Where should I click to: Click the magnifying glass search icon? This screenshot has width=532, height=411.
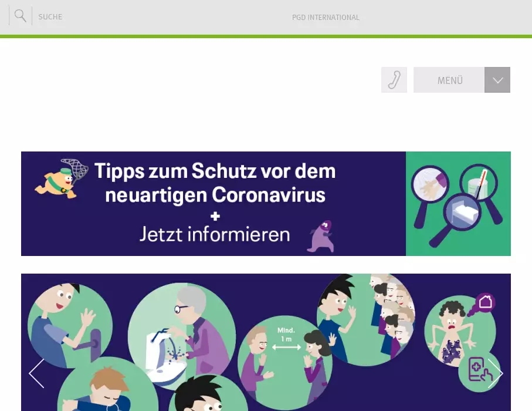[x=21, y=16]
